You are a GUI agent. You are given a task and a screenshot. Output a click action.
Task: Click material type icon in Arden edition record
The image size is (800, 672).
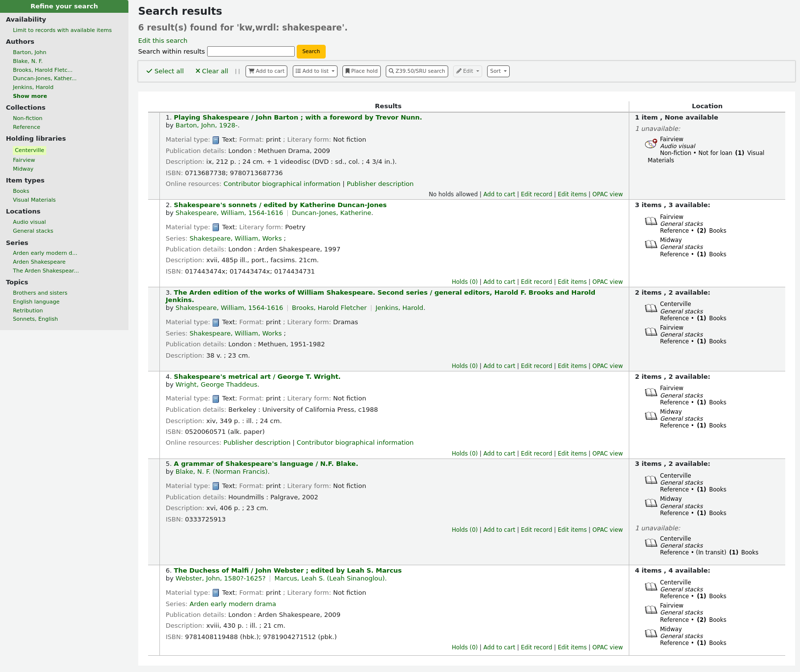click(x=215, y=323)
